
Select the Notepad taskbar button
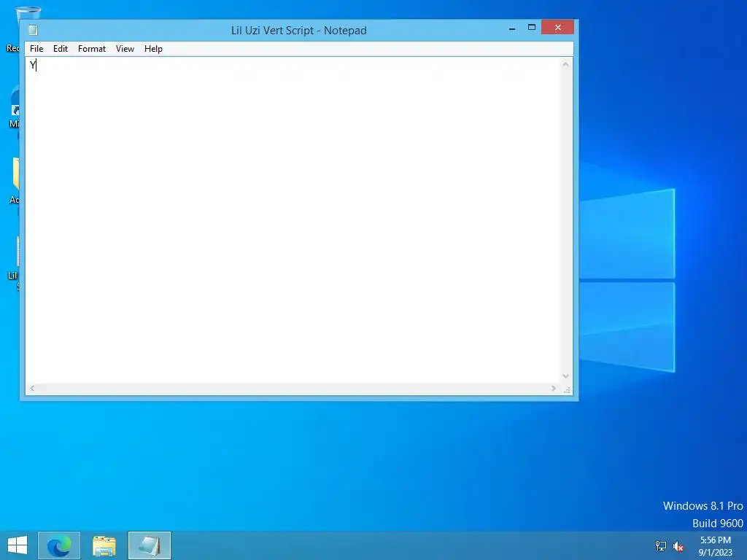(x=149, y=545)
